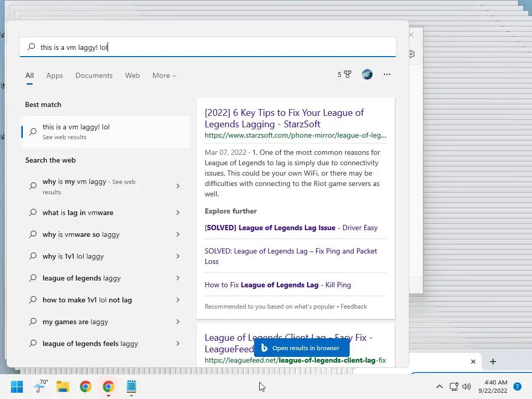
Task: Launch File Explorer from taskbar
Action: [63, 387]
